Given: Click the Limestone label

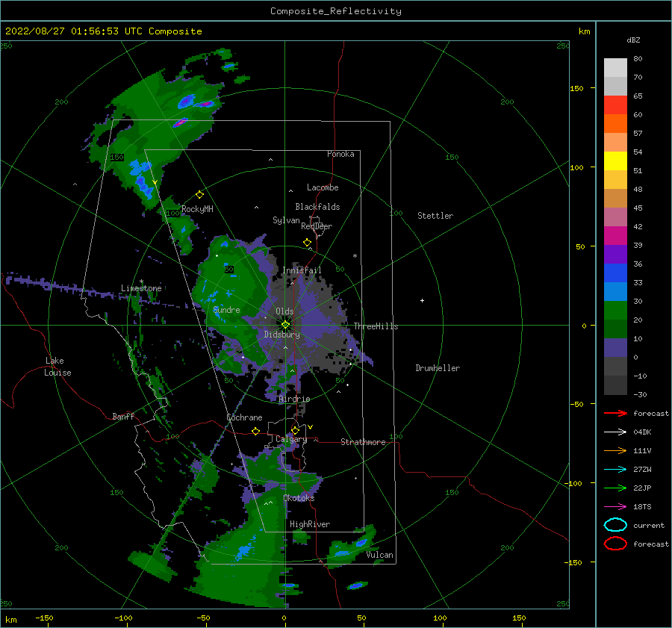Looking at the screenshot, I should point(141,288).
